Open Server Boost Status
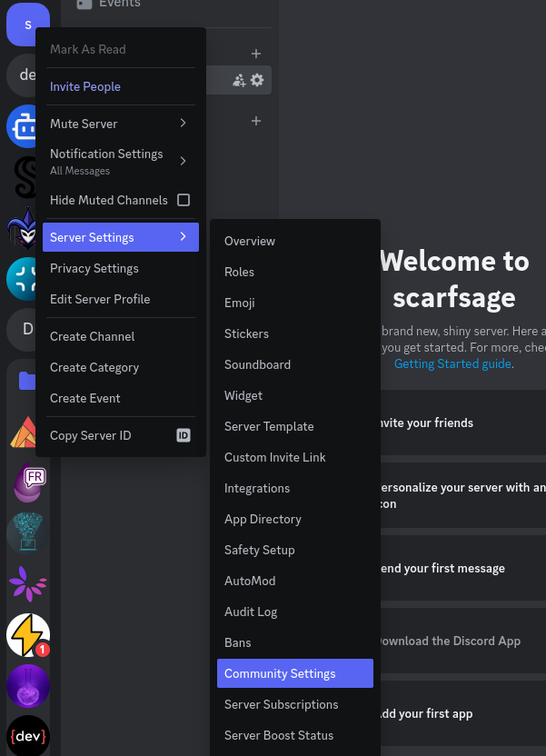Viewport: 546px width, 756px height. point(295,735)
